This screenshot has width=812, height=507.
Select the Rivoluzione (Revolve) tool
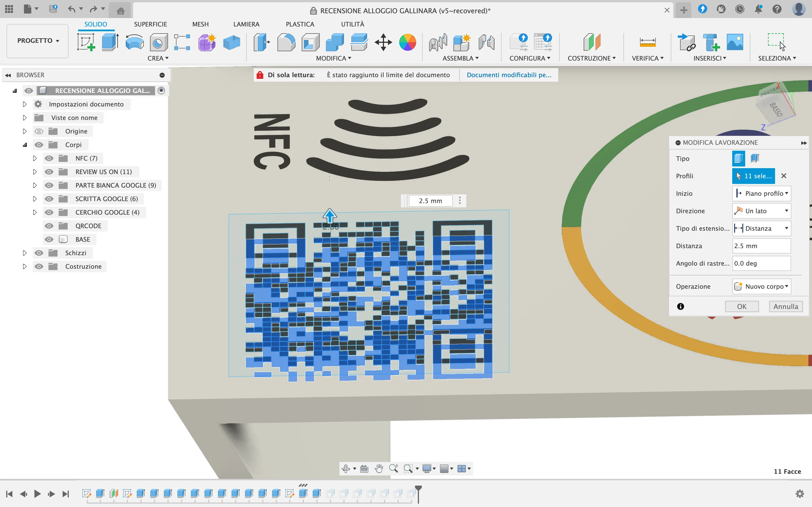point(134,42)
